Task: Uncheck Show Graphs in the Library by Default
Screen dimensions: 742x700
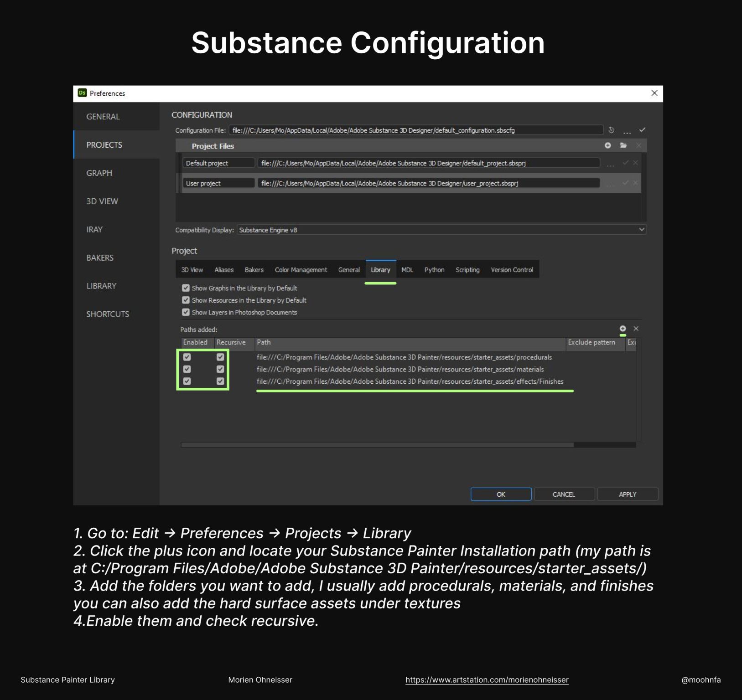Action: (186, 288)
